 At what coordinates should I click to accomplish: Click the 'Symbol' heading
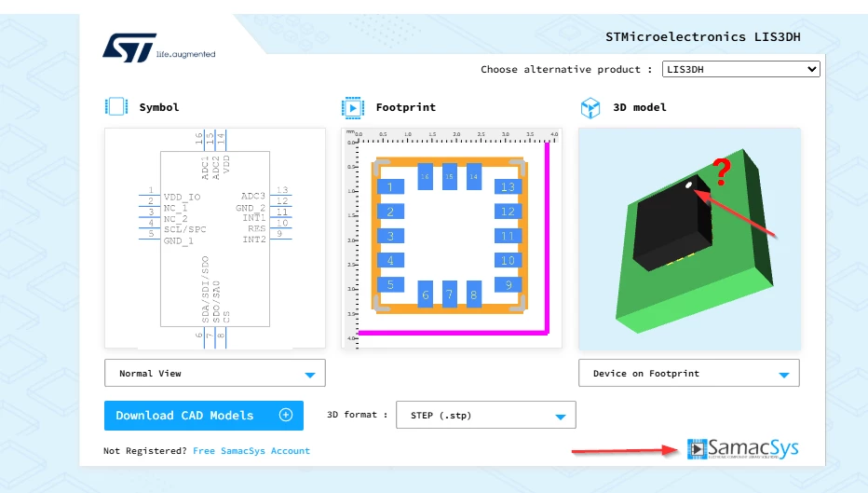pos(159,107)
